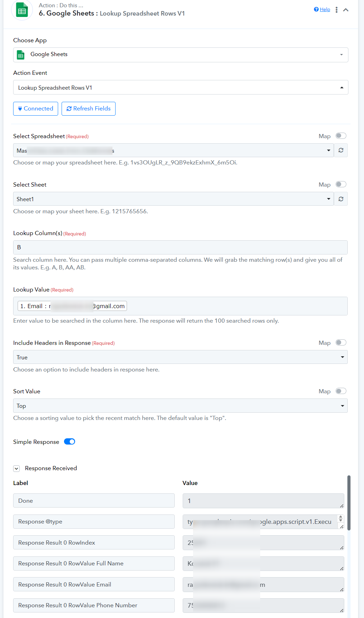The width and height of the screenshot is (364, 618).
Task: Click the help question mark icon
Action: click(316, 9)
